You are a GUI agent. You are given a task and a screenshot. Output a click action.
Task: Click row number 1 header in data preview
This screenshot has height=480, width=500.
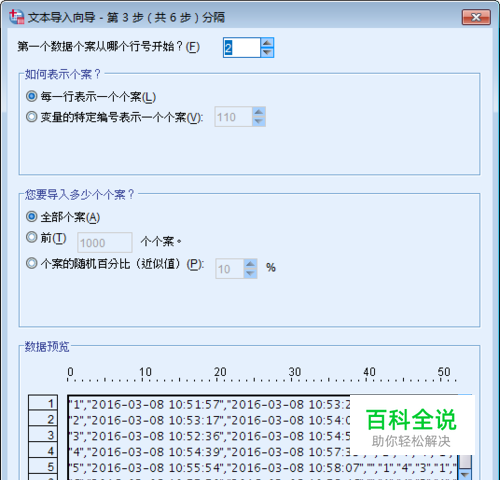(x=43, y=403)
